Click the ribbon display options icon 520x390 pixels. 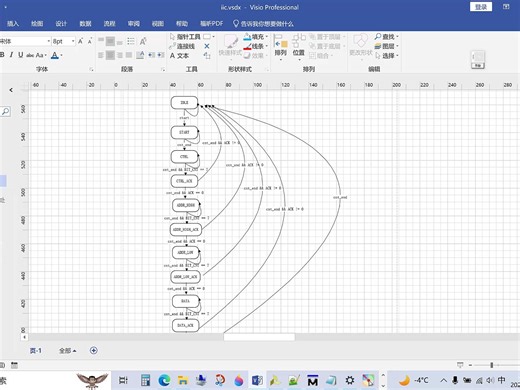pos(506,7)
